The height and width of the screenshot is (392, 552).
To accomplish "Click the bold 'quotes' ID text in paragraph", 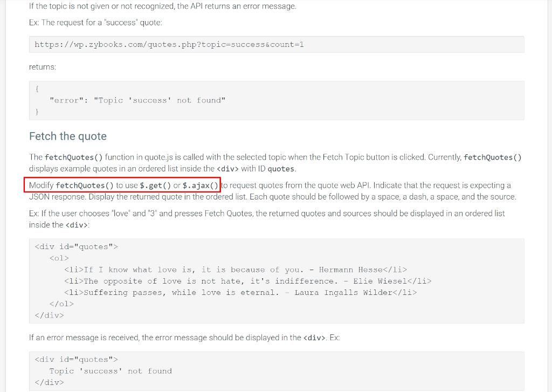I will pyautogui.click(x=280, y=169).
